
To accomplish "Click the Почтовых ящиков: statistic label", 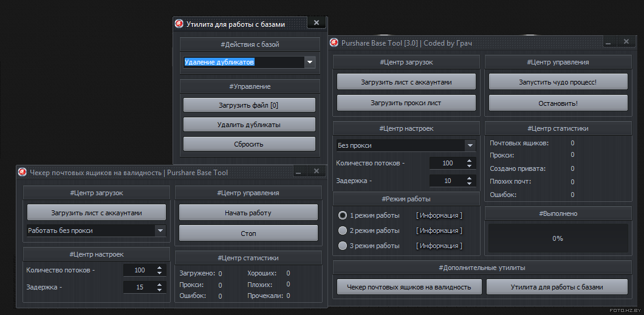I will coord(519,143).
